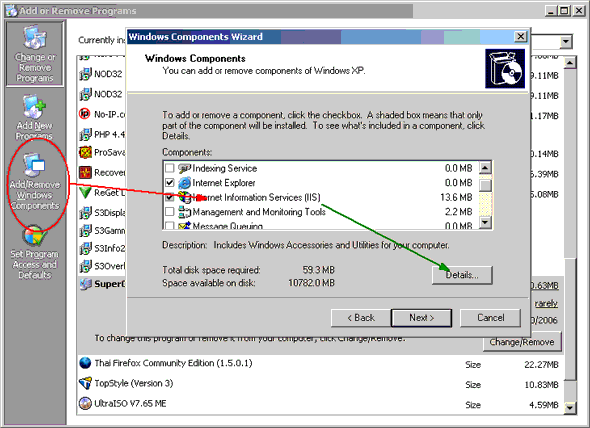Click the No-IP program icon
This screenshot has height=428, width=590.
point(85,114)
